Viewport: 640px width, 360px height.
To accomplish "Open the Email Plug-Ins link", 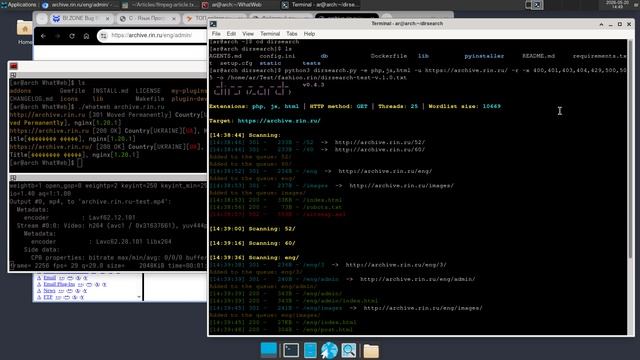I will click(x=59, y=284).
